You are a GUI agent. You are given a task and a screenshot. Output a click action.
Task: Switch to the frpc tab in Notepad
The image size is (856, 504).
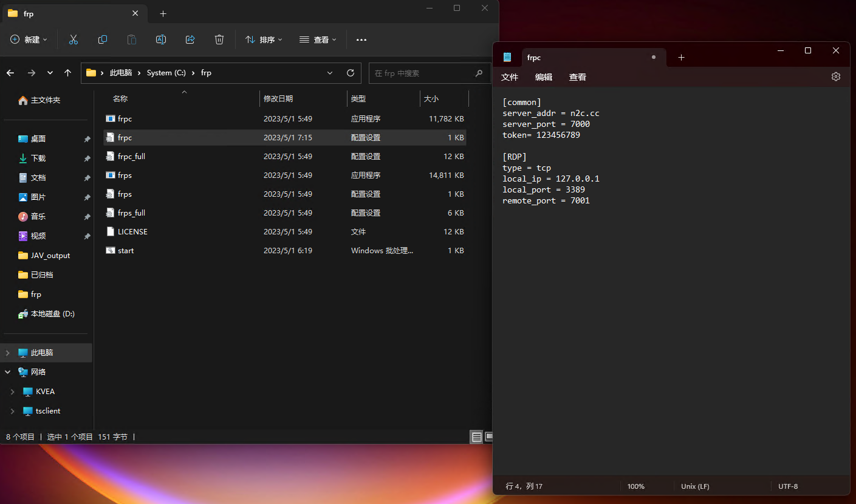(x=533, y=57)
